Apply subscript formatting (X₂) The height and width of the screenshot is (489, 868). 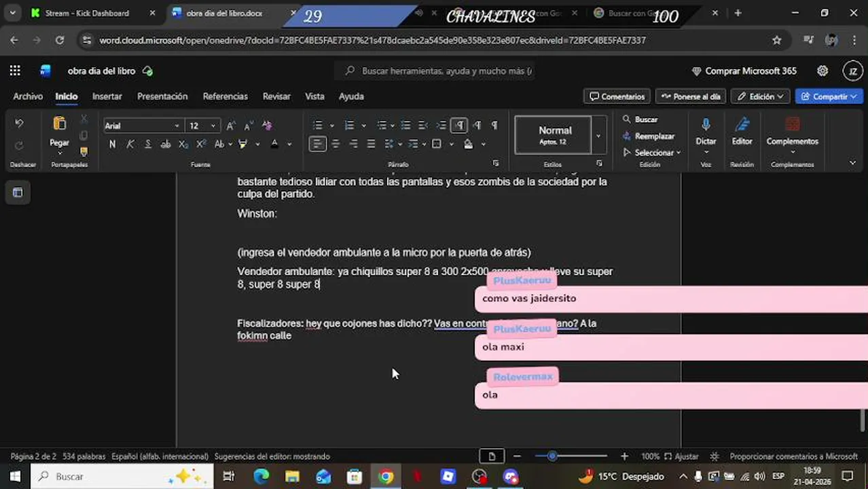tap(183, 144)
